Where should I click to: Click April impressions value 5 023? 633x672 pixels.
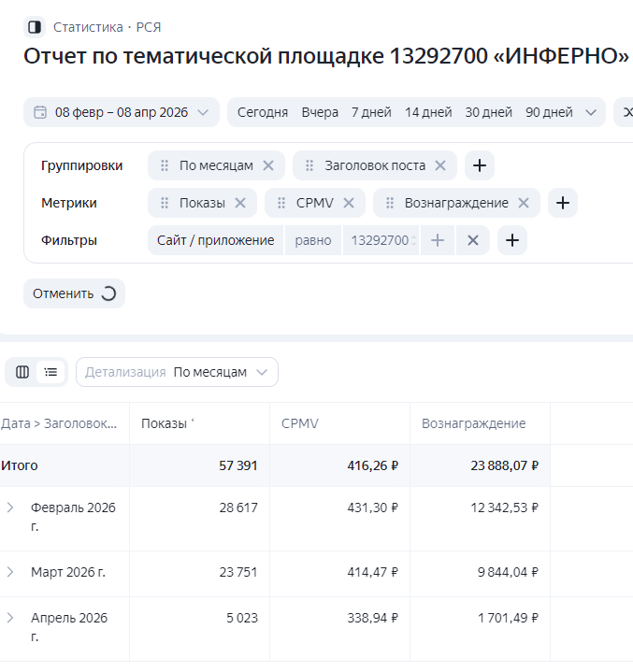pyautogui.click(x=242, y=618)
